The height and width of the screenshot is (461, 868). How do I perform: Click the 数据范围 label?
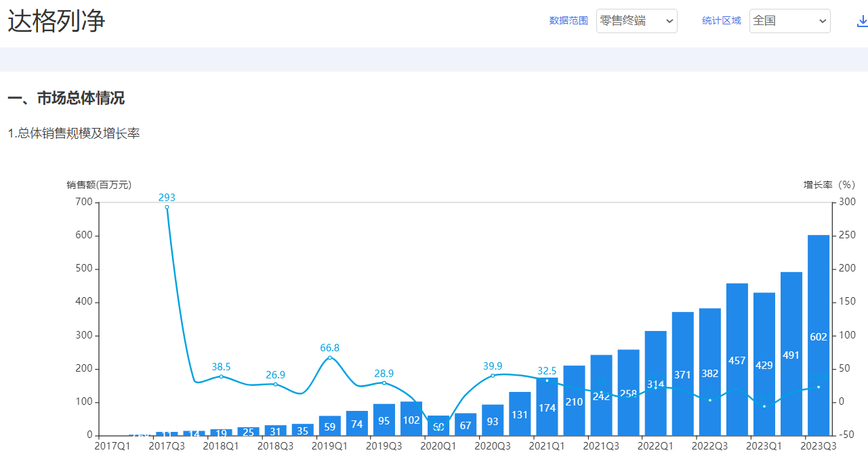coord(569,21)
